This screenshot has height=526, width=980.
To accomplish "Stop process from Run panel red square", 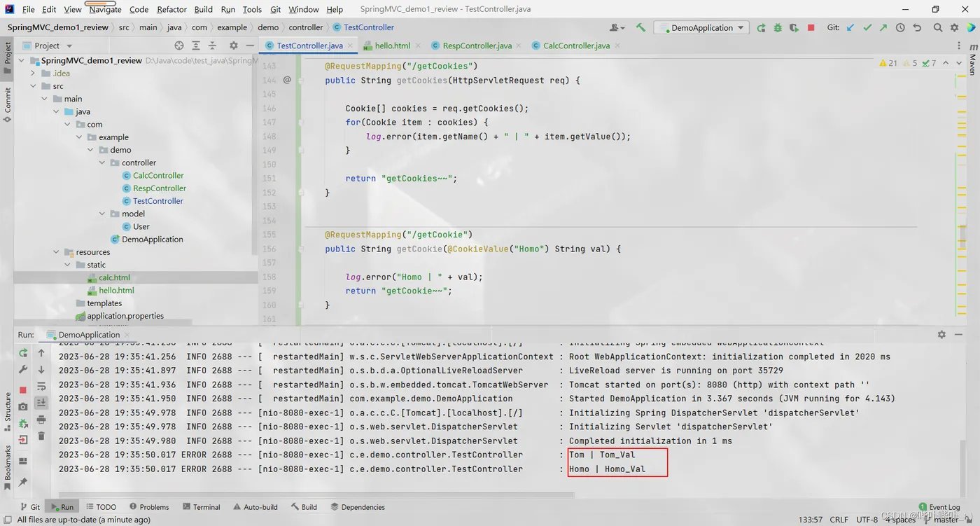I will (23, 389).
